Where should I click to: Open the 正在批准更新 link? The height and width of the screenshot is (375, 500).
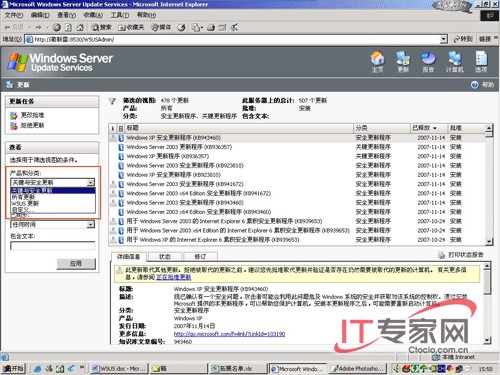174,277
